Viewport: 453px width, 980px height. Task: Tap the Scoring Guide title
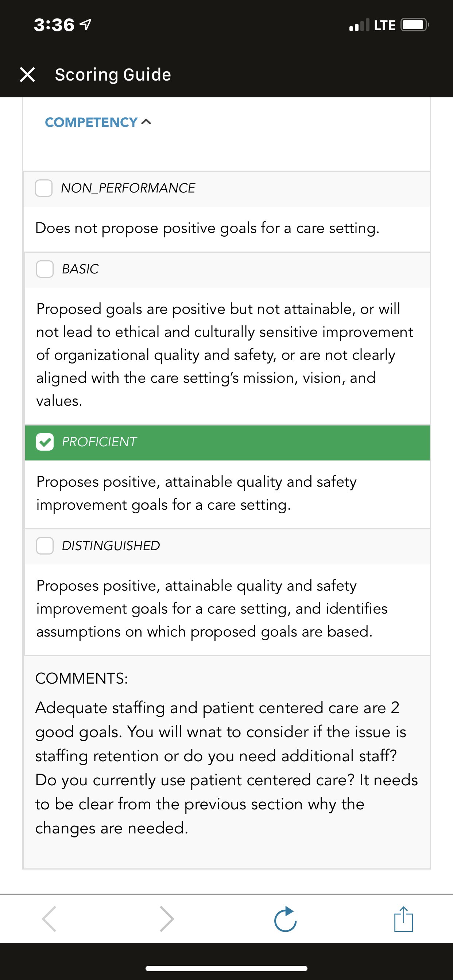(x=113, y=75)
